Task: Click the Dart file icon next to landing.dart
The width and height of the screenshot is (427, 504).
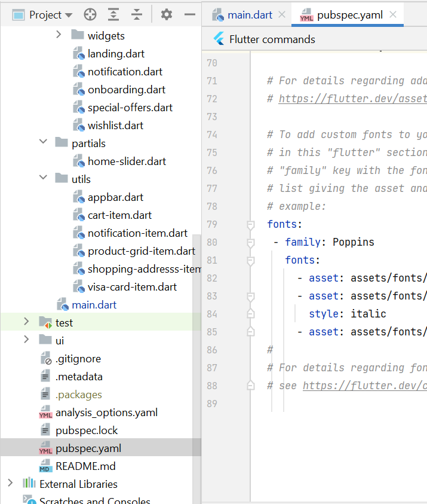Action: click(79, 54)
